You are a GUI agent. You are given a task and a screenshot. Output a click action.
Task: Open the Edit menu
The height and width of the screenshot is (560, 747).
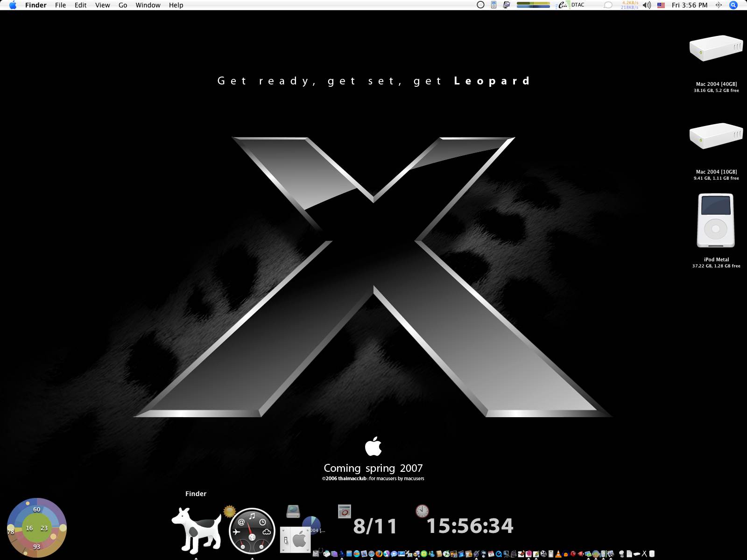pyautogui.click(x=80, y=5)
